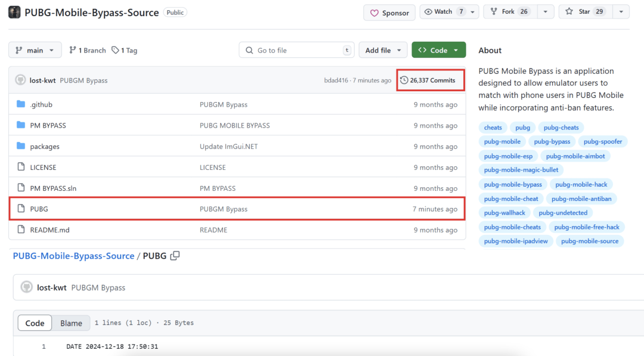Copy file path using copy icon
The height and width of the screenshot is (356, 644).
point(175,255)
